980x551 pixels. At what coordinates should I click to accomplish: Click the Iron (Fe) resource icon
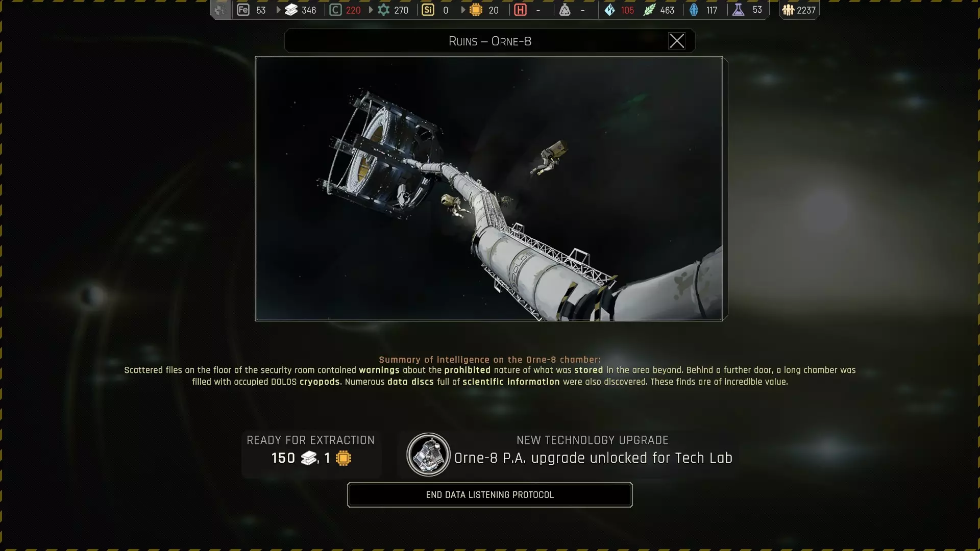(x=243, y=10)
